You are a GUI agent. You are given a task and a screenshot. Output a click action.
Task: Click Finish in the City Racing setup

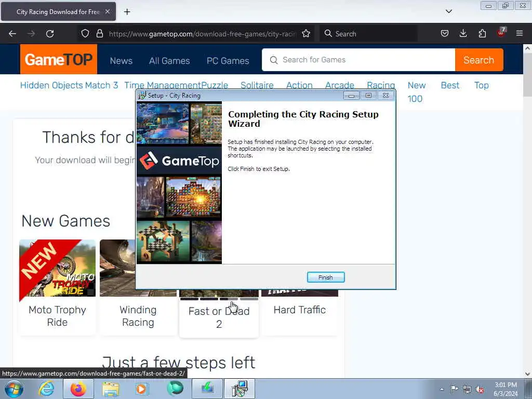pyautogui.click(x=325, y=277)
